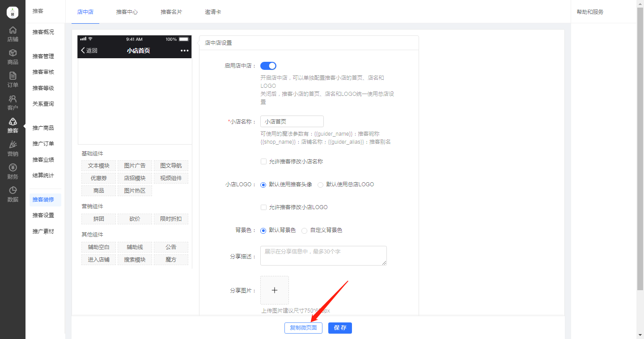Switch to the 推客中心 tab

pos(127,12)
